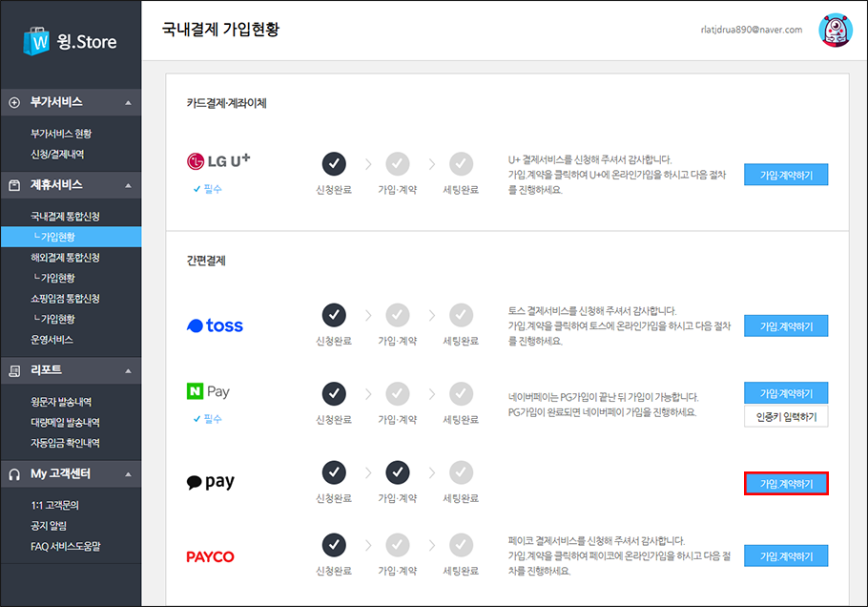
Task: Collapse the 리포트 section arrow
Action: 129,370
